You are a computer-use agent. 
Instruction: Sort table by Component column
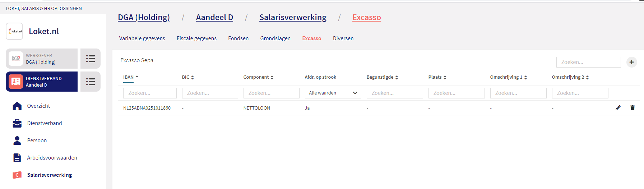point(258,77)
